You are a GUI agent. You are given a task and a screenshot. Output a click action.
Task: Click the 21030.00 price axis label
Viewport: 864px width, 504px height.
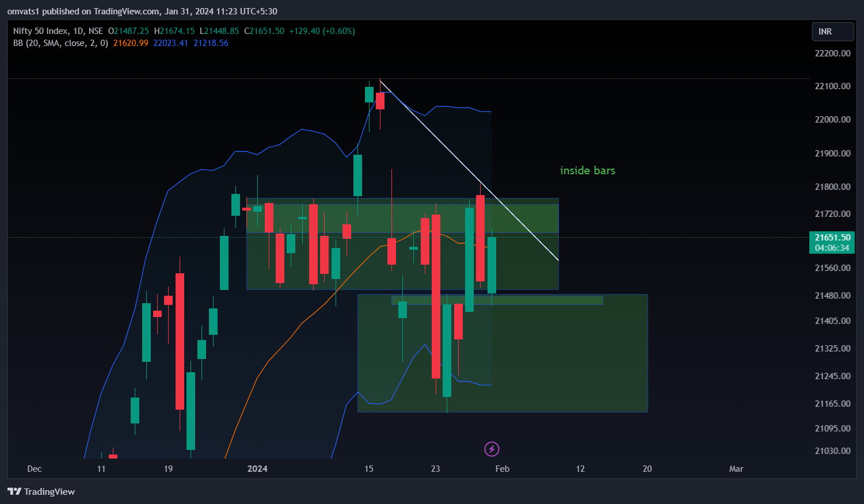click(x=832, y=450)
